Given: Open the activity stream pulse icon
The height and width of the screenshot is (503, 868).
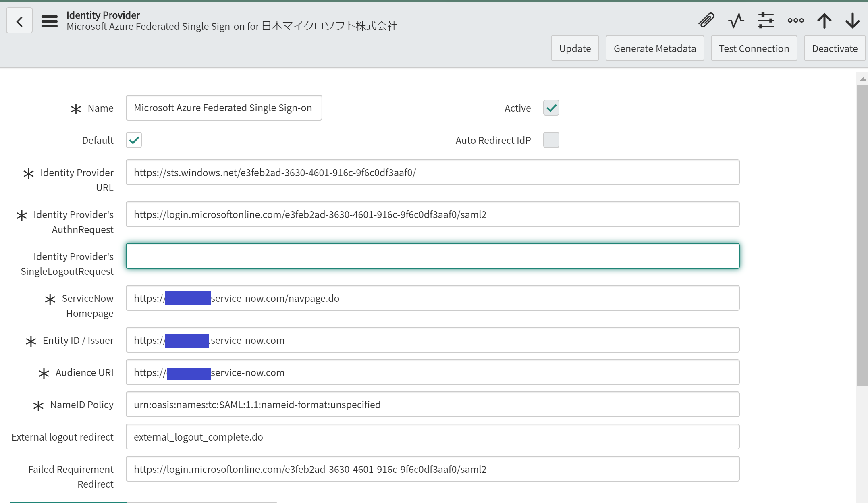Looking at the screenshot, I should [x=736, y=20].
